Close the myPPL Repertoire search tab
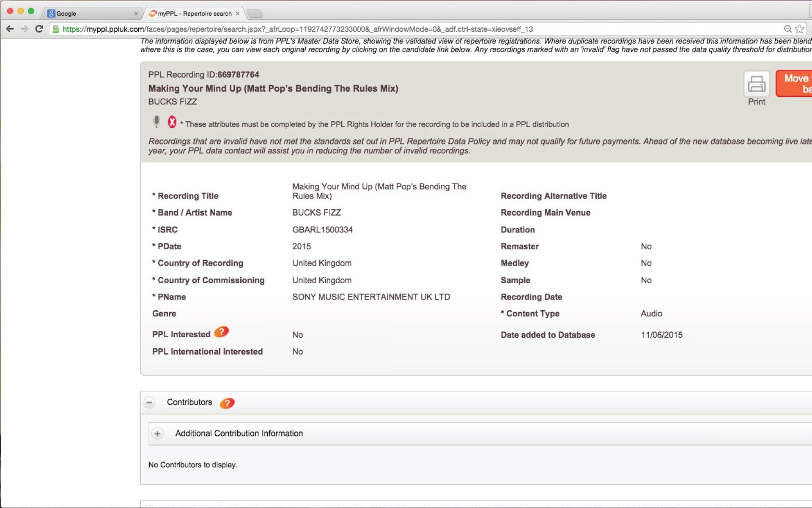The height and width of the screenshot is (508, 812). (x=238, y=14)
